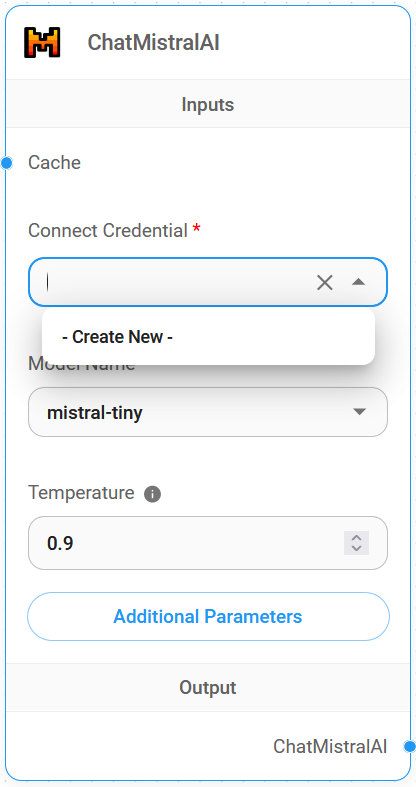The image size is (416, 787).
Task: Open Additional Parameters
Action: tap(208, 616)
